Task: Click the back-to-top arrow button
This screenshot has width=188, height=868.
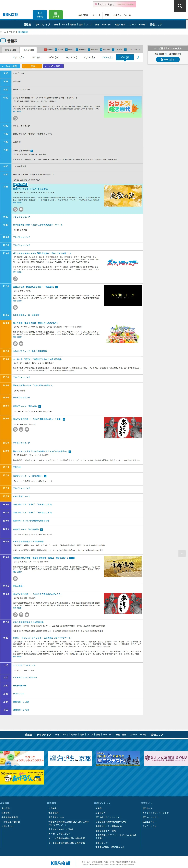Action: [x=182, y=553]
